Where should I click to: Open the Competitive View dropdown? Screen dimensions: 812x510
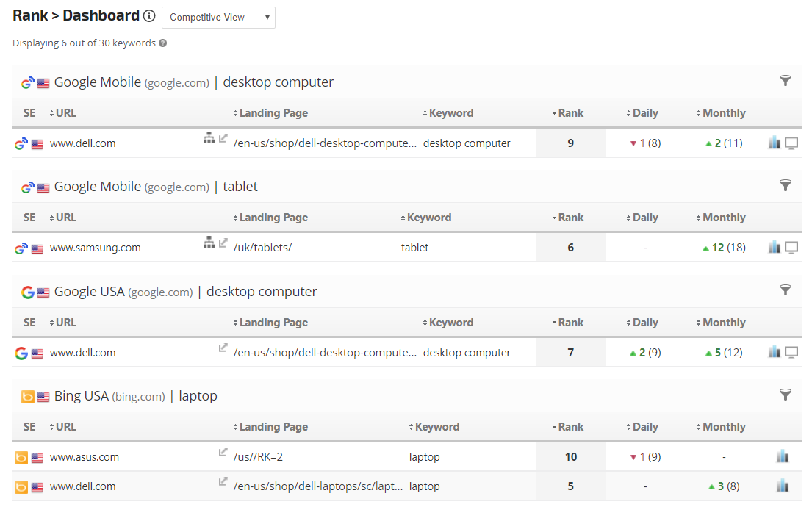click(218, 18)
